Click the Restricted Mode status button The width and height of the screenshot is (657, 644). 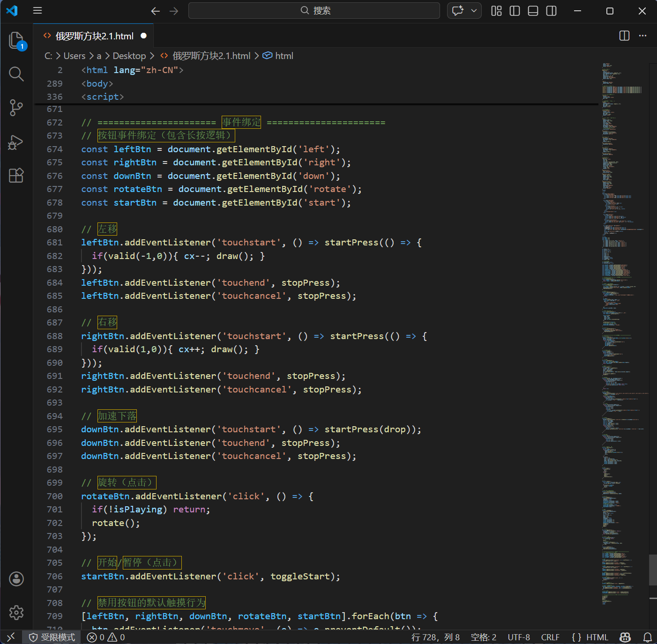point(52,637)
